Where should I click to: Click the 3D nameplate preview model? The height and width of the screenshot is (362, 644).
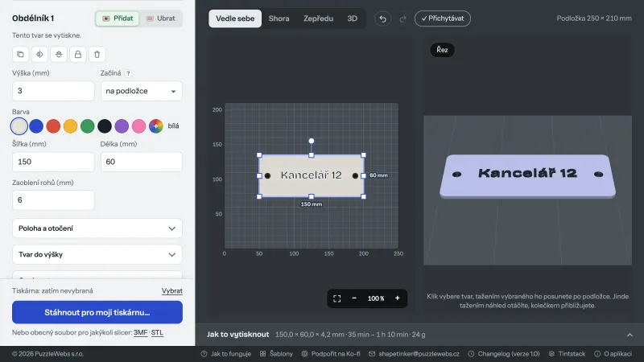[528, 176]
